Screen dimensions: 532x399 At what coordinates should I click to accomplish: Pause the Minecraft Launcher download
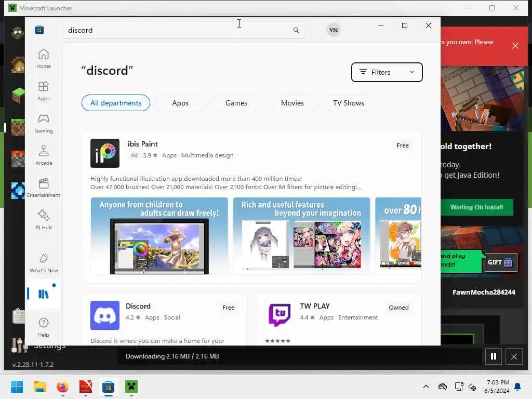click(494, 356)
